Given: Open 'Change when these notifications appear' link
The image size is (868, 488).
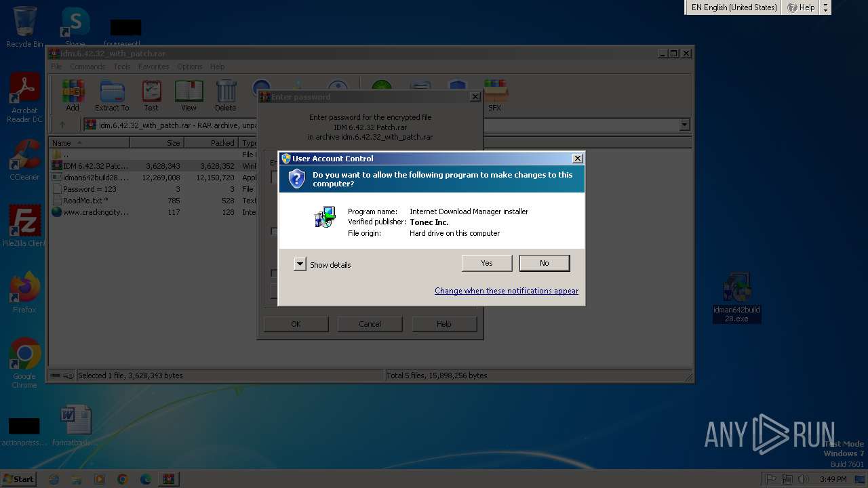Looking at the screenshot, I should (507, 291).
